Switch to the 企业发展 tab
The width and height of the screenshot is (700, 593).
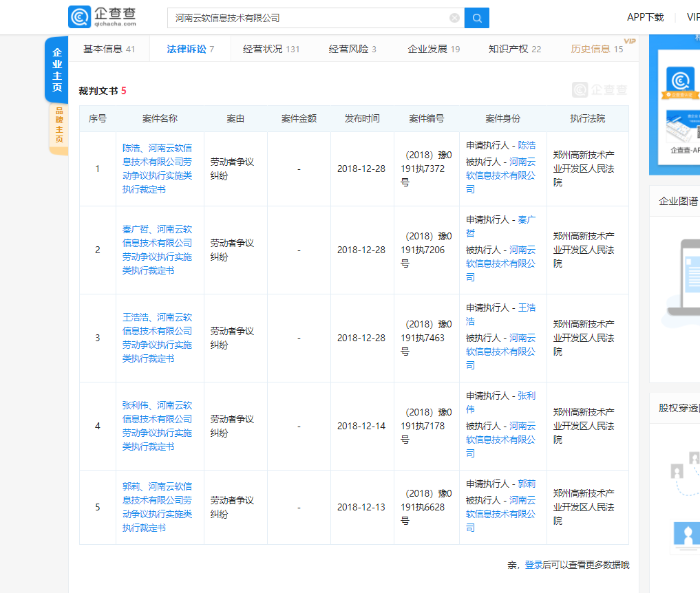point(434,49)
